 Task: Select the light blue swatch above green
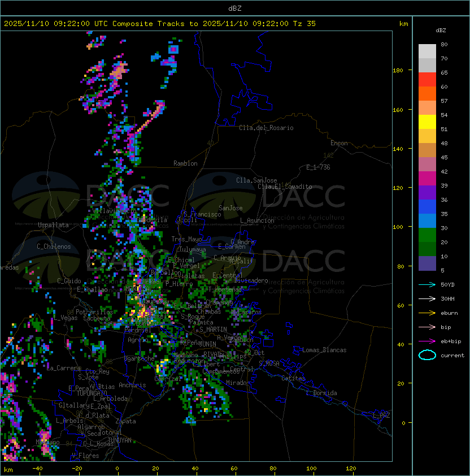tap(427, 220)
